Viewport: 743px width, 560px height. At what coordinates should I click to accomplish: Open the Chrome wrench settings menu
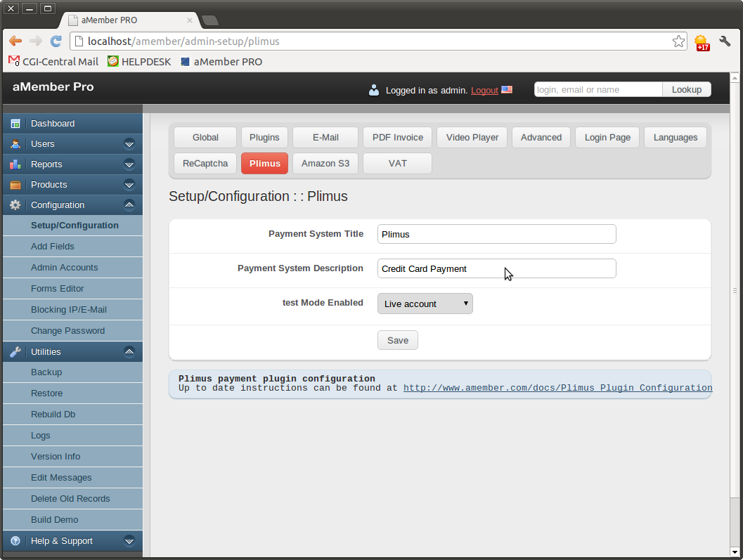pyautogui.click(x=725, y=41)
